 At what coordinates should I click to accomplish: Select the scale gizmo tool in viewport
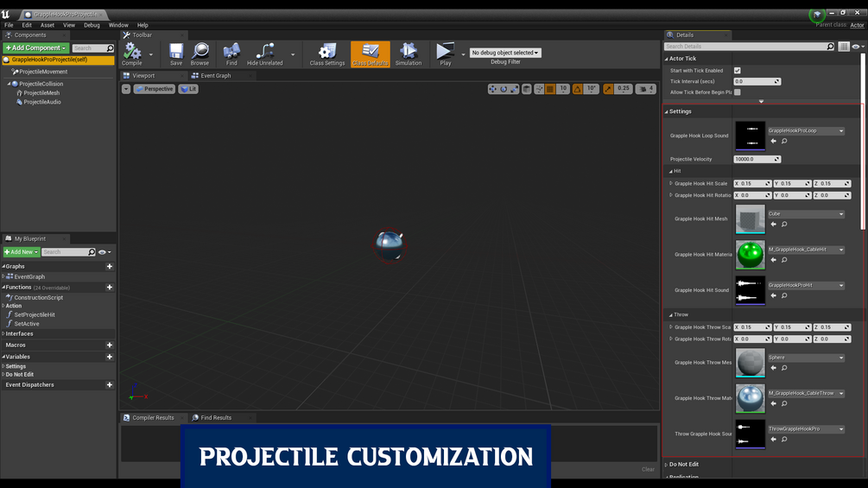pos(514,89)
